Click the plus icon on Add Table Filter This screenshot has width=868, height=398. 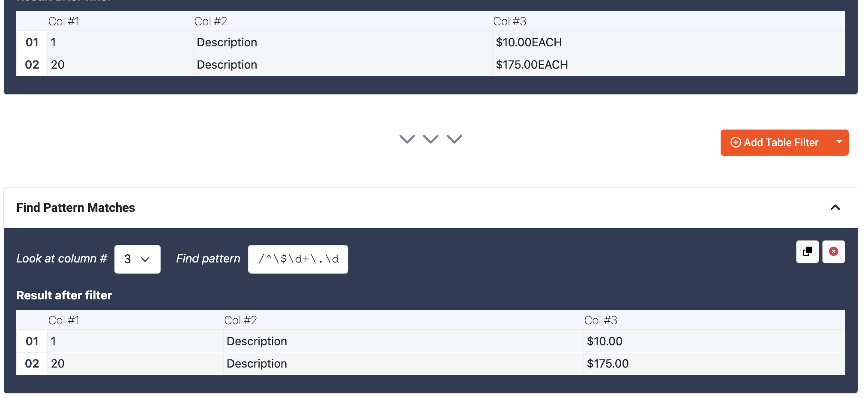[735, 142]
